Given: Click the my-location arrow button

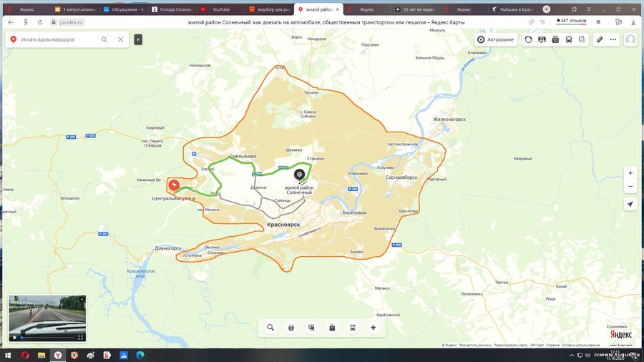Looking at the screenshot, I should tap(630, 204).
